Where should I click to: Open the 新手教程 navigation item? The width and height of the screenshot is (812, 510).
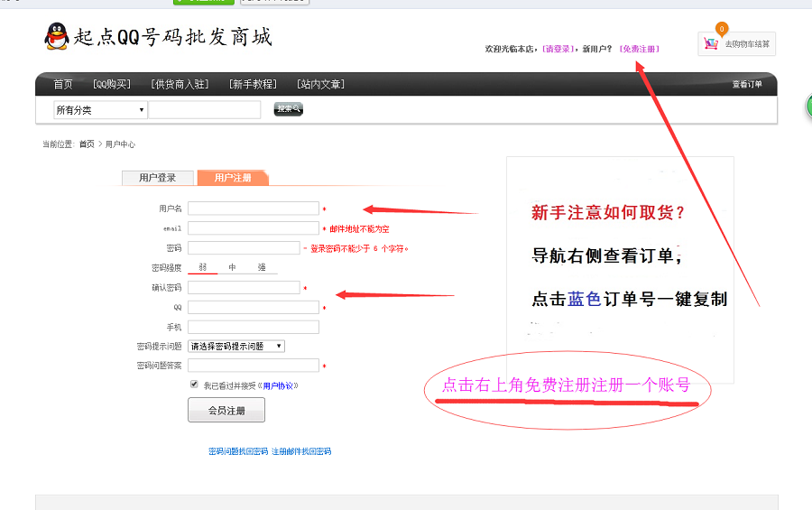click(x=253, y=84)
